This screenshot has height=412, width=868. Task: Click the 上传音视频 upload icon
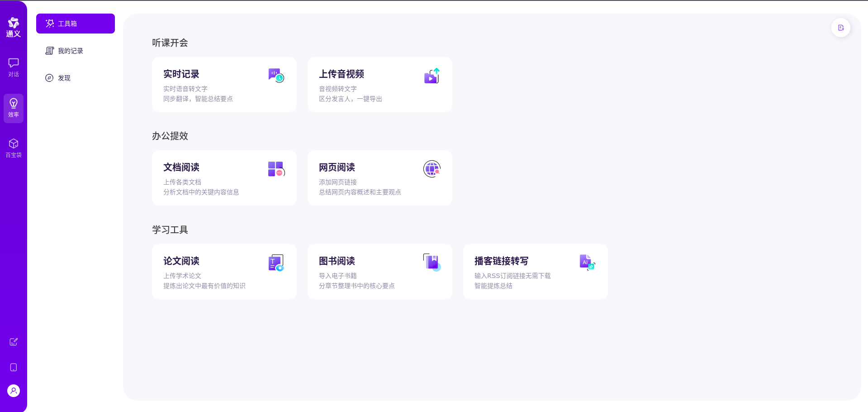click(x=432, y=76)
